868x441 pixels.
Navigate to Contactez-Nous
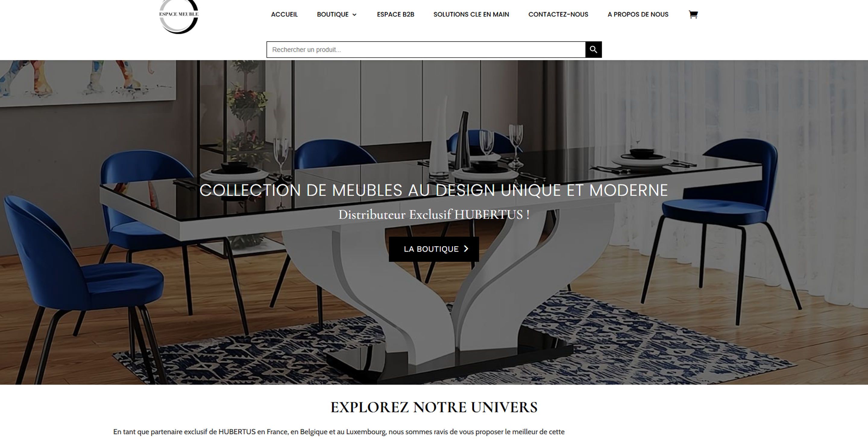tap(558, 14)
